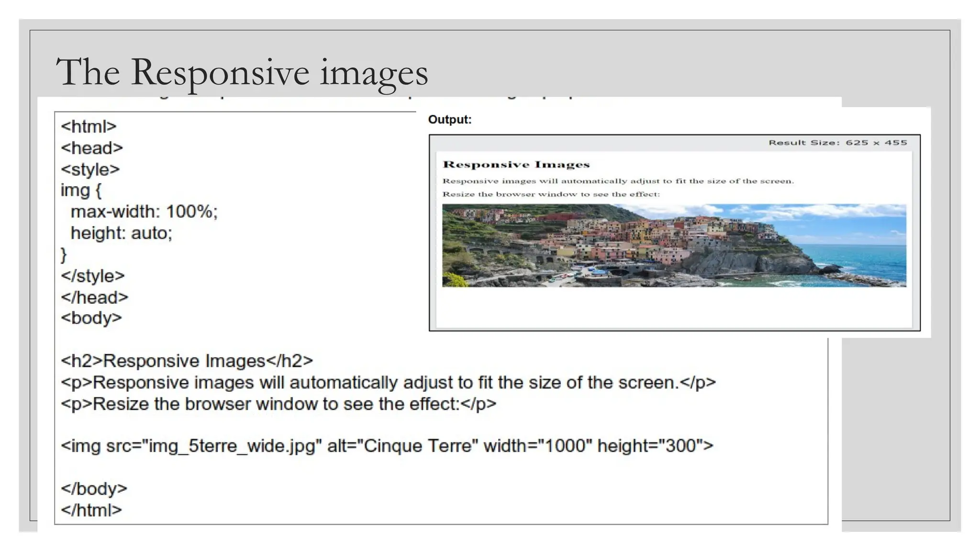Click the "<head>" opening tag line

[x=92, y=148]
